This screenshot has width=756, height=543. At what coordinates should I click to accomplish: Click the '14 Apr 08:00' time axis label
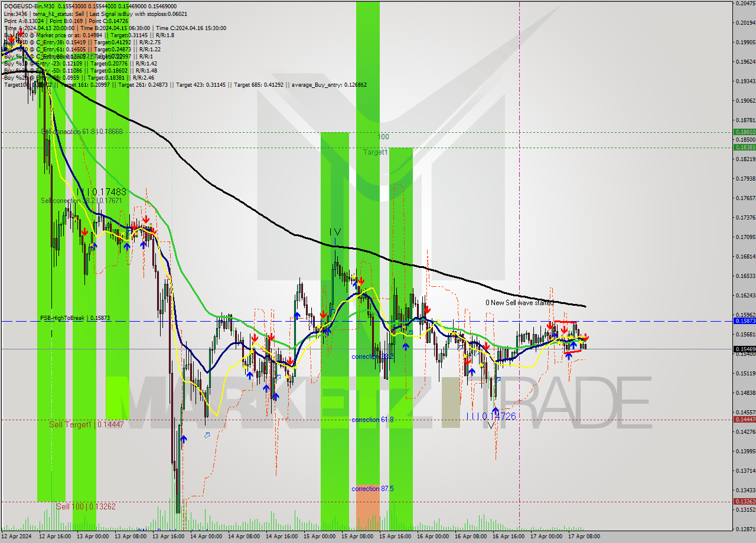click(244, 537)
